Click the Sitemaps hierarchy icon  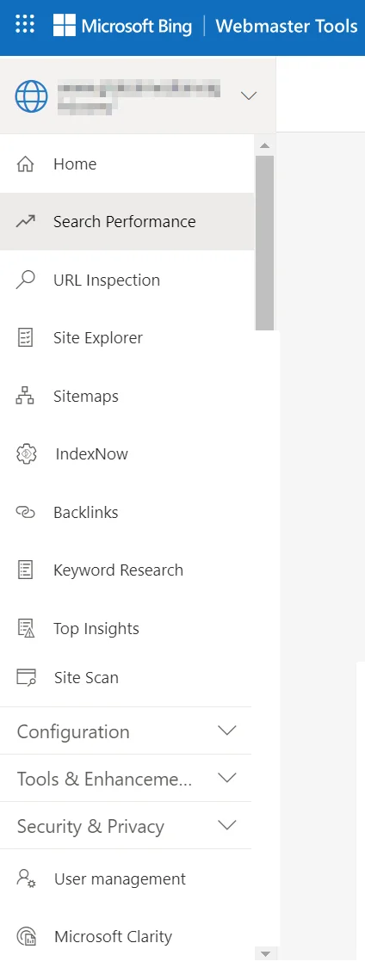point(25,397)
